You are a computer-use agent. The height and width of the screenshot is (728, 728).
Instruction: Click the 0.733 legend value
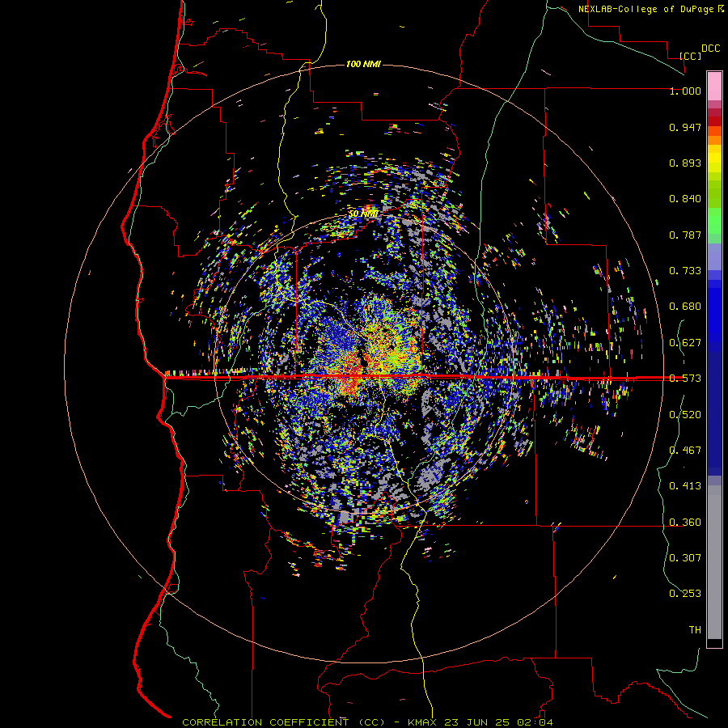[685, 271]
